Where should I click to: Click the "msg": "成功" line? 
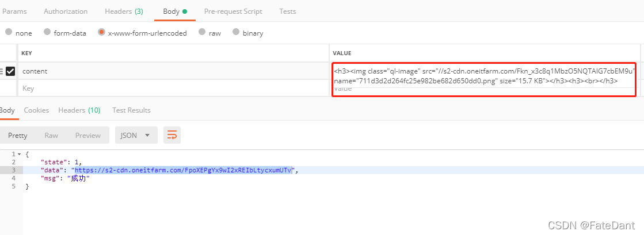coord(65,178)
